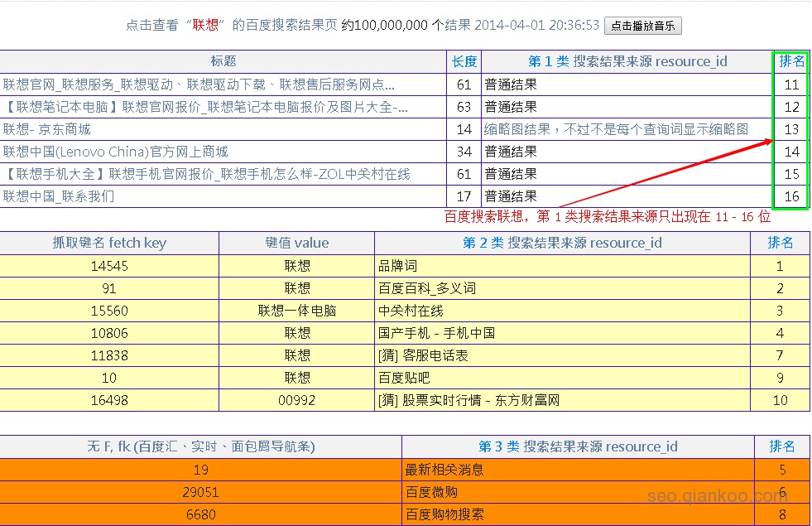Select rank cell 8 in third table
812x526 pixels.
click(x=782, y=514)
